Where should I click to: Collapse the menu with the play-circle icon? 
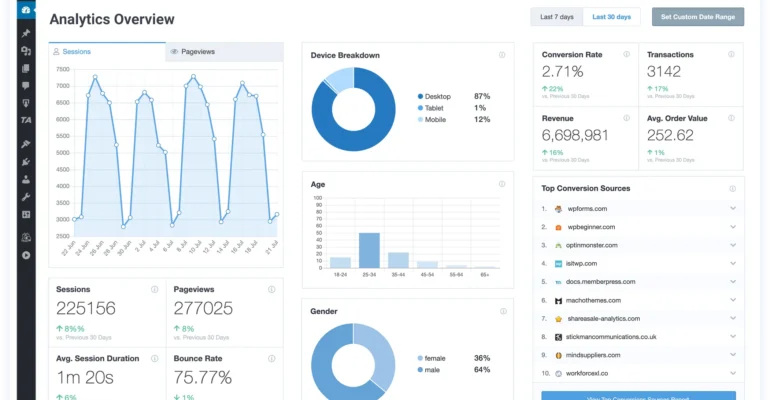click(x=26, y=255)
